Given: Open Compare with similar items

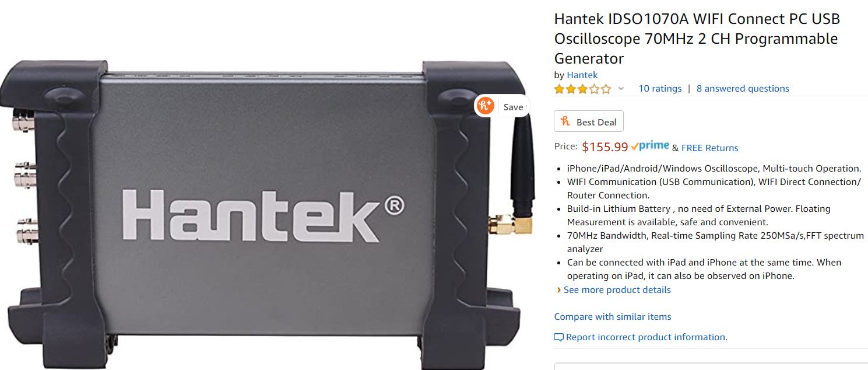Looking at the screenshot, I should [x=613, y=317].
